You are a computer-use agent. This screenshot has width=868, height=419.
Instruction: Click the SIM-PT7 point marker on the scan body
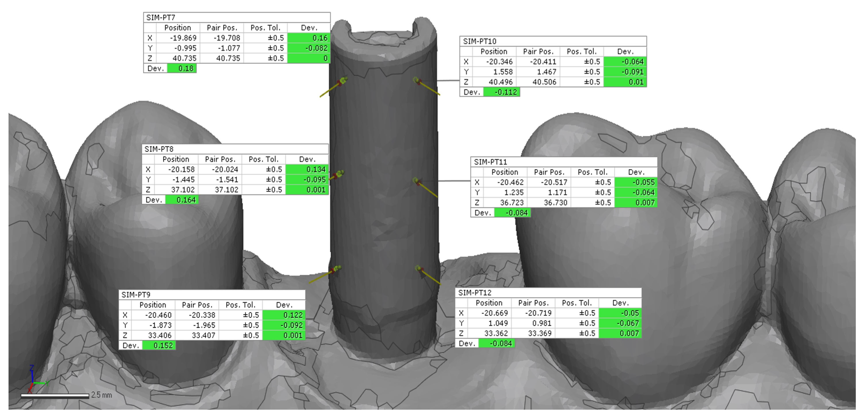point(343,80)
